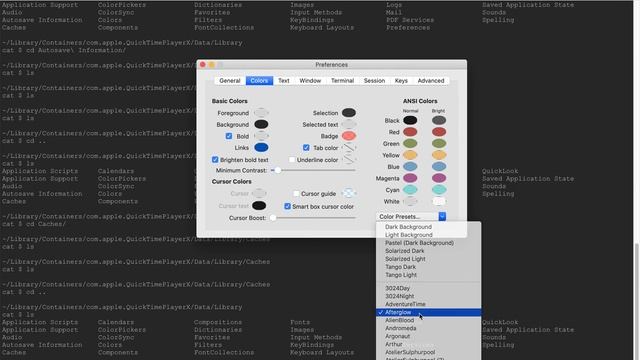Collapse the Color Presets dropdown
This screenshot has height=360, width=640.
coord(411,216)
